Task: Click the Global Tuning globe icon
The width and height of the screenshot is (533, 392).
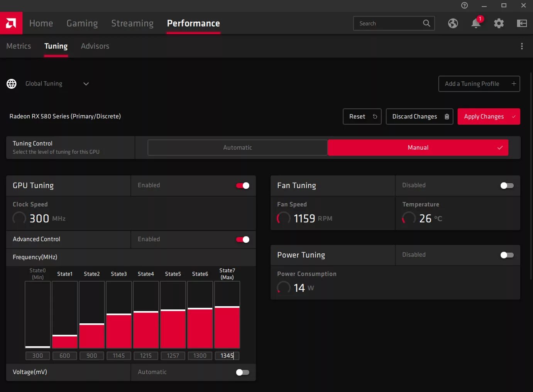Action: [x=12, y=84]
